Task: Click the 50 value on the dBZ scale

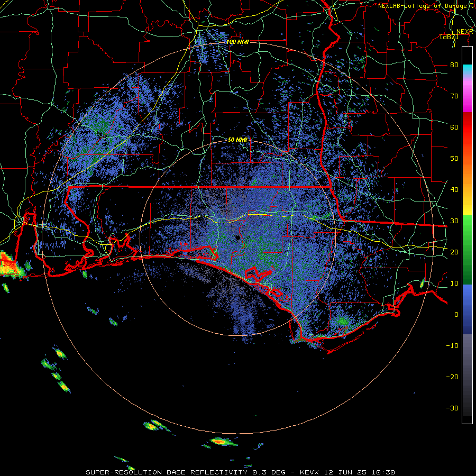Action: click(454, 159)
